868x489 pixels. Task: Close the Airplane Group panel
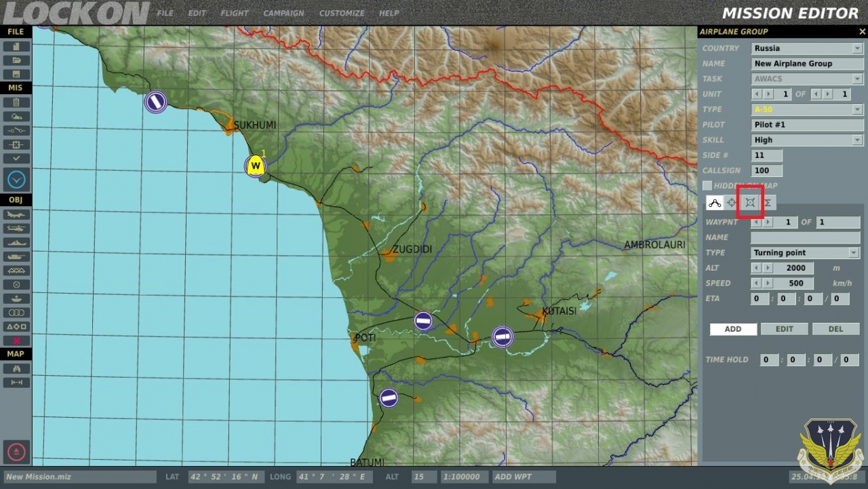click(861, 32)
